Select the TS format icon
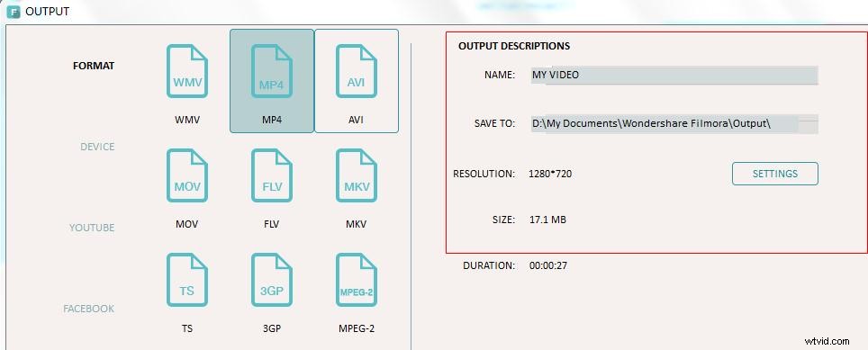The height and width of the screenshot is (350, 868). pyautogui.click(x=187, y=280)
